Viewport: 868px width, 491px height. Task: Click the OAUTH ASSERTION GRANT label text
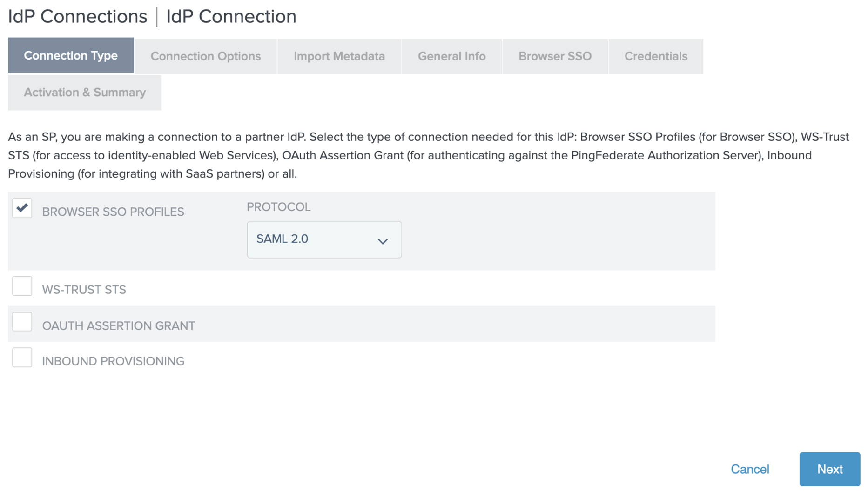pyautogui.click(x=119, y=325)
